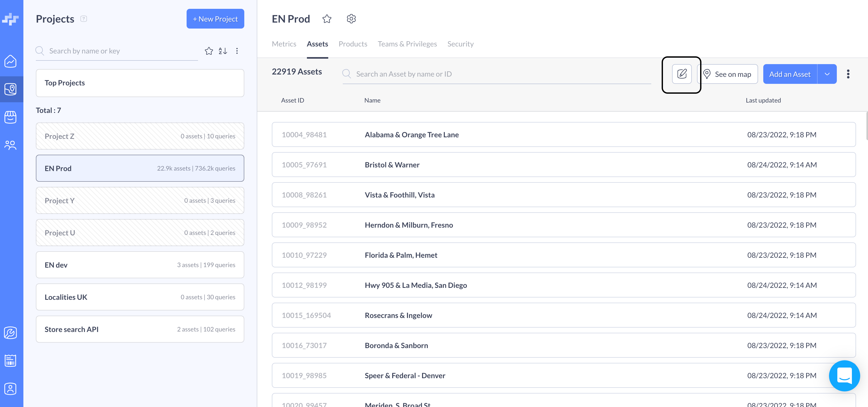
Task: Filter projects by favorites star
Action: click(209, 51)
